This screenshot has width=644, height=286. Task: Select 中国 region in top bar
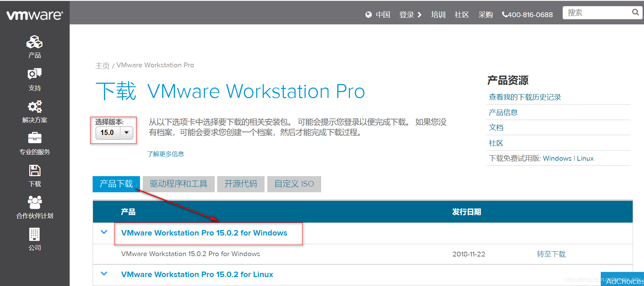pyautogui.click(x=383, y=15)
